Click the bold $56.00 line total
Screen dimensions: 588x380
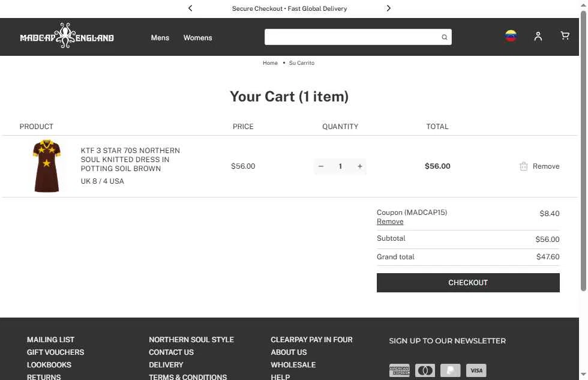(x=437, y=166)
